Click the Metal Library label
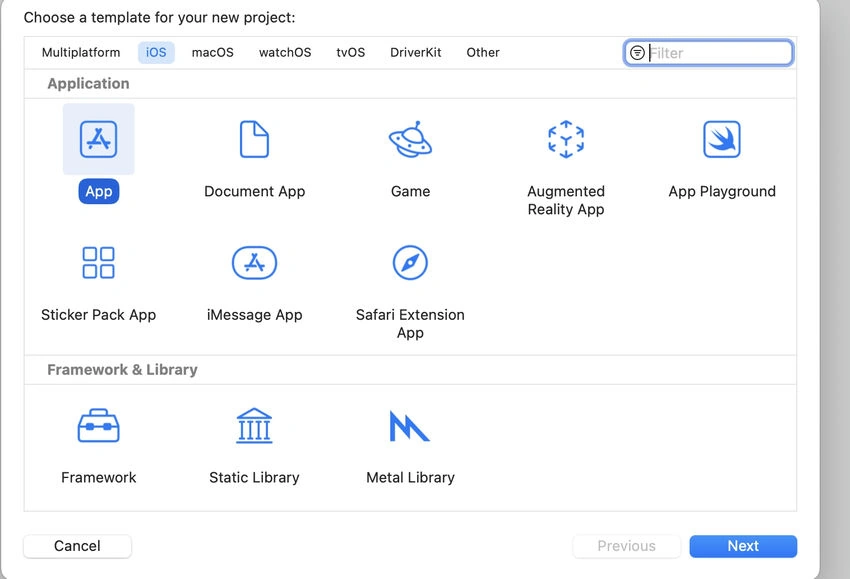This screenshot has width=850, height=579. point(410,478)
